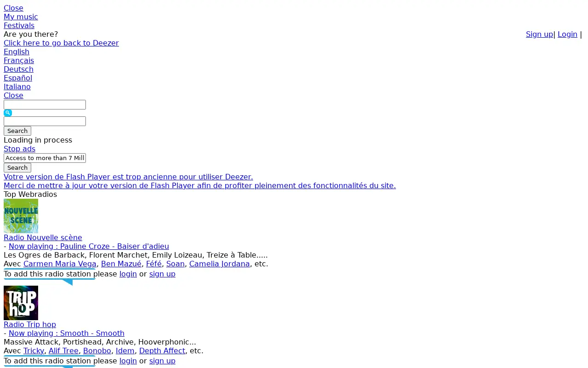The height and width of the screenshot is (368, 588).
Task: Click 'Les Ogres de Barback' description text
Action: (136, 255)
